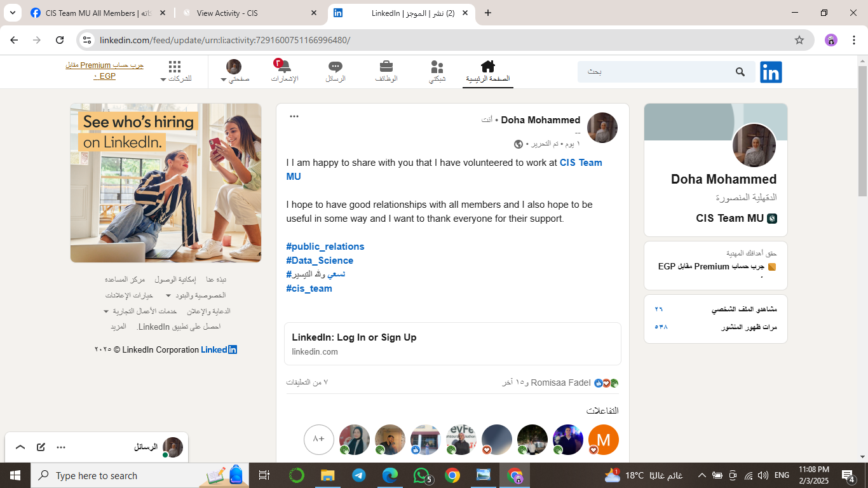View the 7 comments (٧ من التعليقات) link
The width and height of the screenshot is (868, 488).
(307, 383)
